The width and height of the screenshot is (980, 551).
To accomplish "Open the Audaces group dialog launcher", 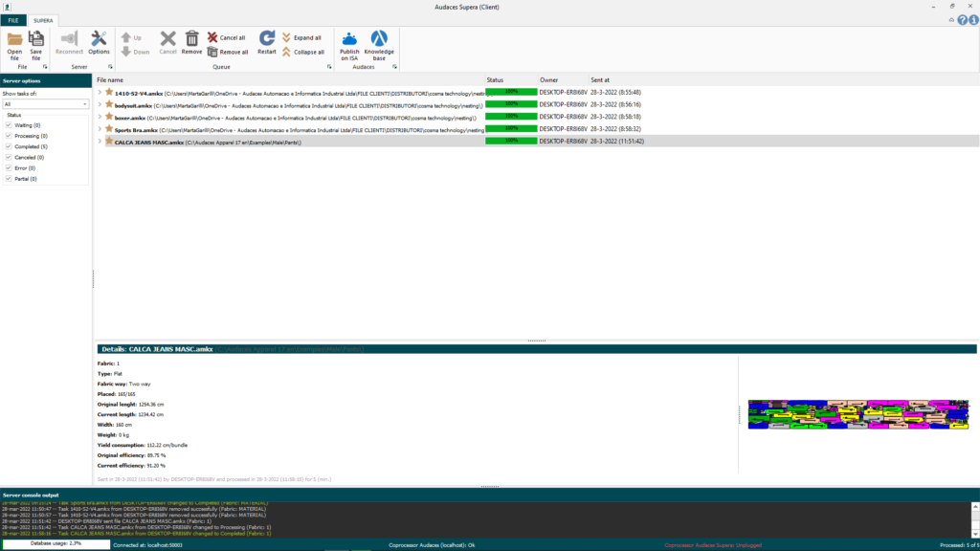I will click(394, 67).
